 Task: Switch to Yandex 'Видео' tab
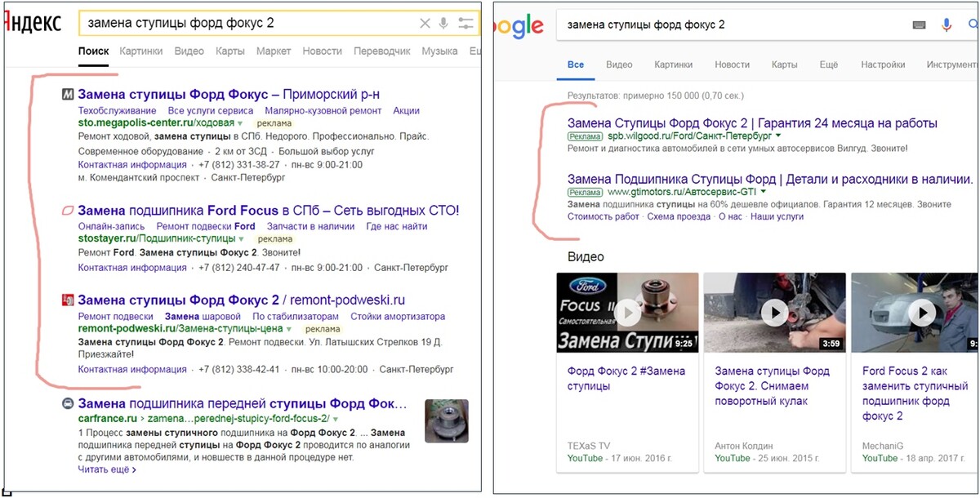pos(189,51)
